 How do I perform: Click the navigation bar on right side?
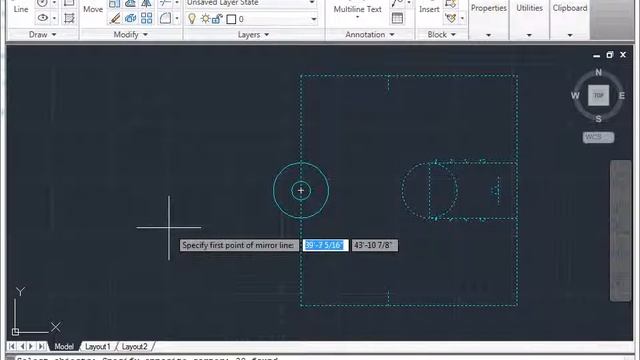coord(621,231)
